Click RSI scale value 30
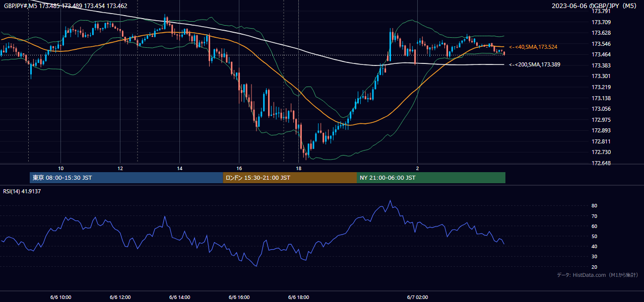This screenshot has height=302, width=644. click(x=594, y=257)
